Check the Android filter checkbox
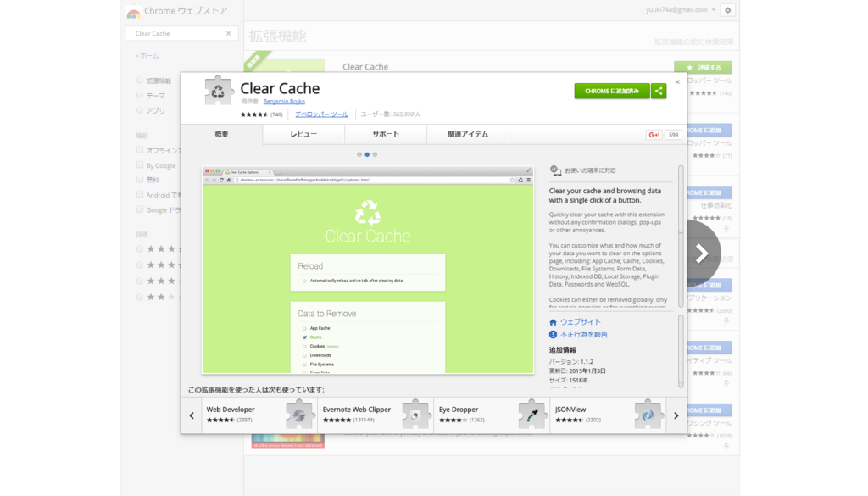Image resolution: width=868 pixels, height=496 pixels. tap(140, 194)
